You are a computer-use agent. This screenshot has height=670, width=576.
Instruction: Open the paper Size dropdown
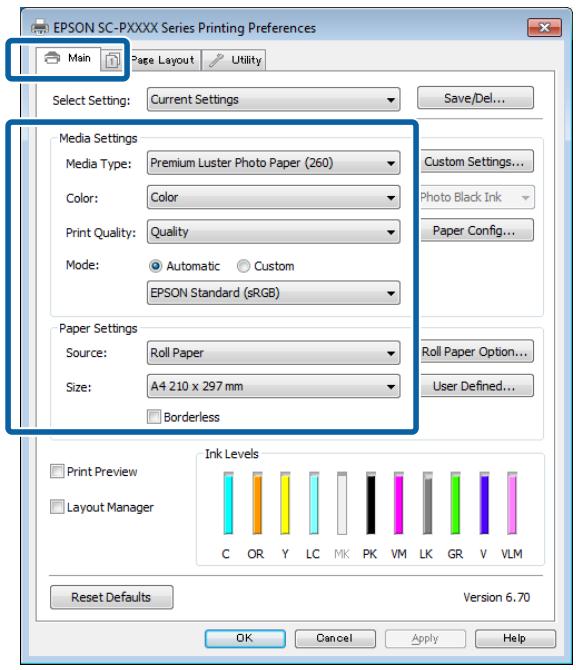(273, 386)
